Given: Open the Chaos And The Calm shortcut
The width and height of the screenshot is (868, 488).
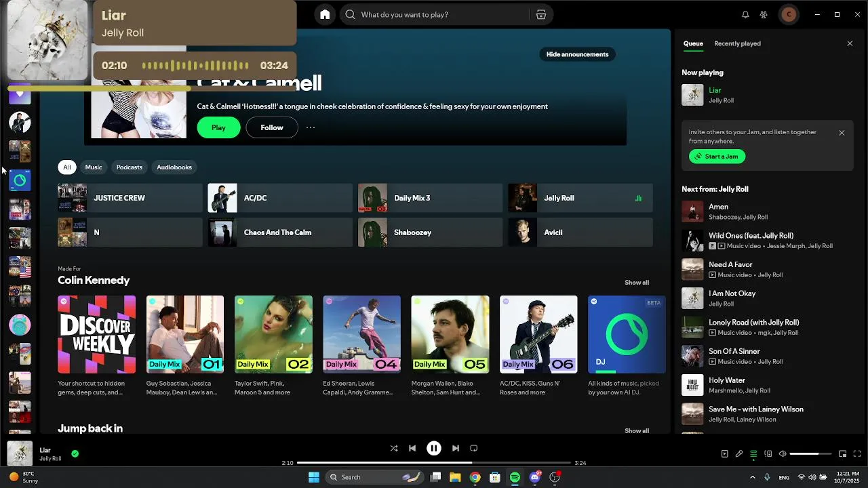Looking at the screenshot, I should [x=280, y=232].
